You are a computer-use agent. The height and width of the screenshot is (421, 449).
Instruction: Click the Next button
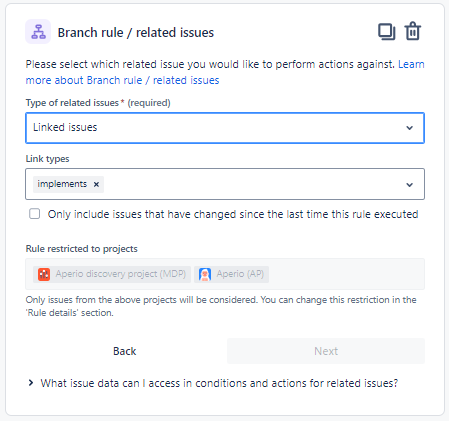click(x=326, y=351)
